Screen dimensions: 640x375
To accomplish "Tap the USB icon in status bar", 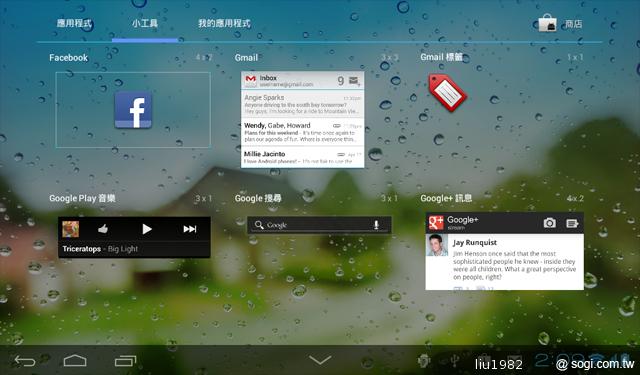I will (x=455, y=361).
